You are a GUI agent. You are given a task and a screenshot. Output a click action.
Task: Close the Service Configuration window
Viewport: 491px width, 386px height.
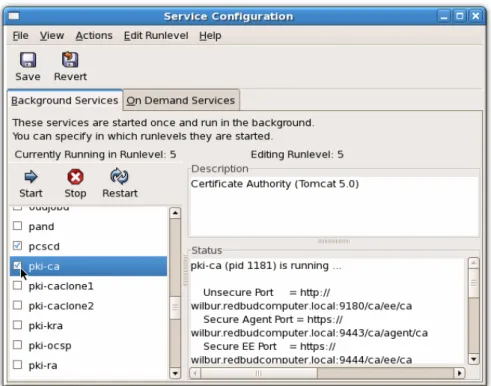tap(476, 16)
